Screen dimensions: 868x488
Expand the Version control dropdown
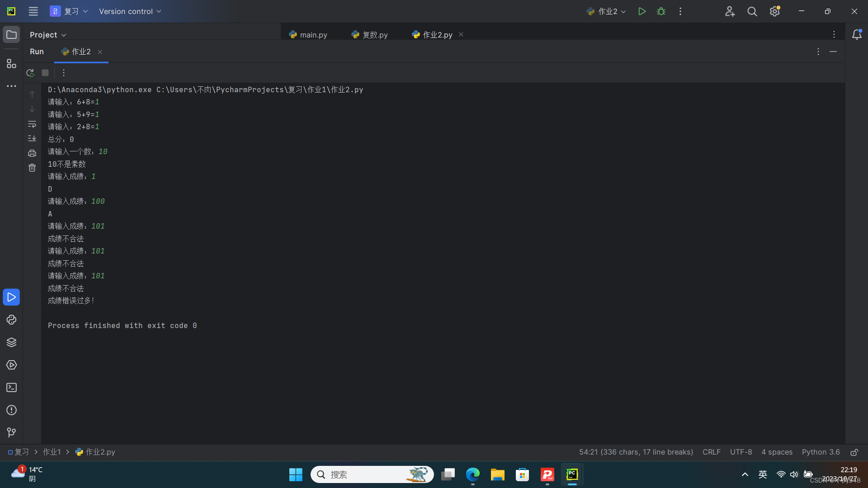[130, 11]
